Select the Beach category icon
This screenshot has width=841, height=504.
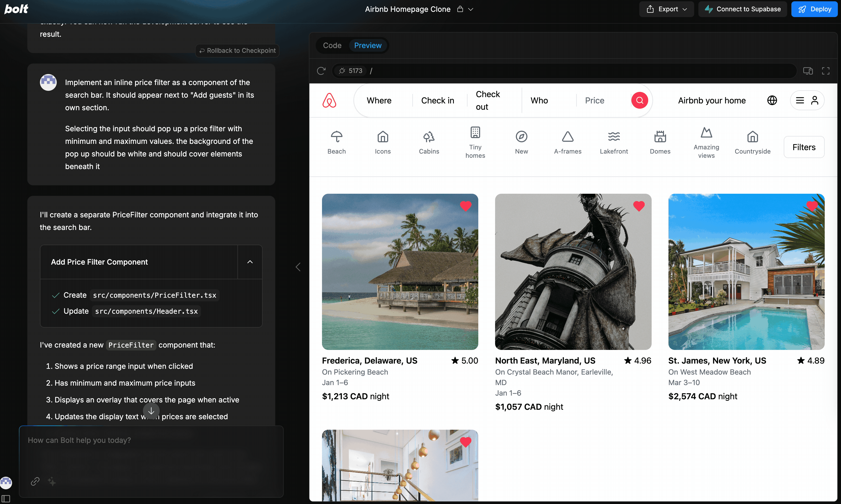pos(336,136)
